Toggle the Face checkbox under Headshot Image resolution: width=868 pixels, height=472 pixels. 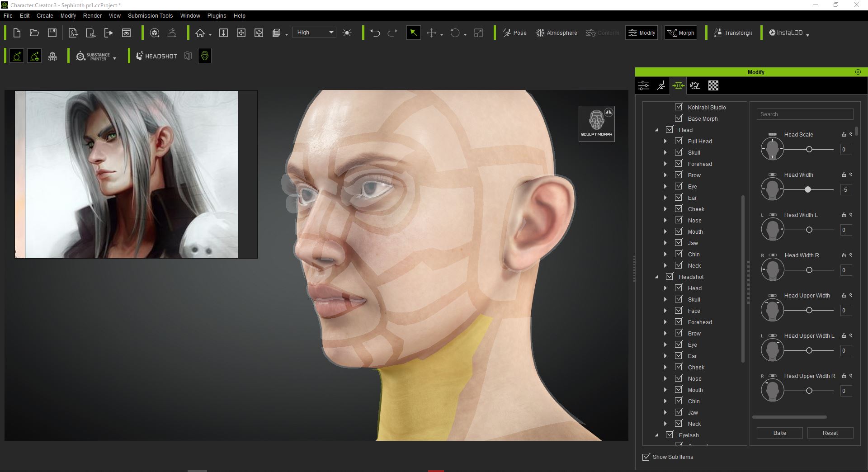click(x=679, y=310)
